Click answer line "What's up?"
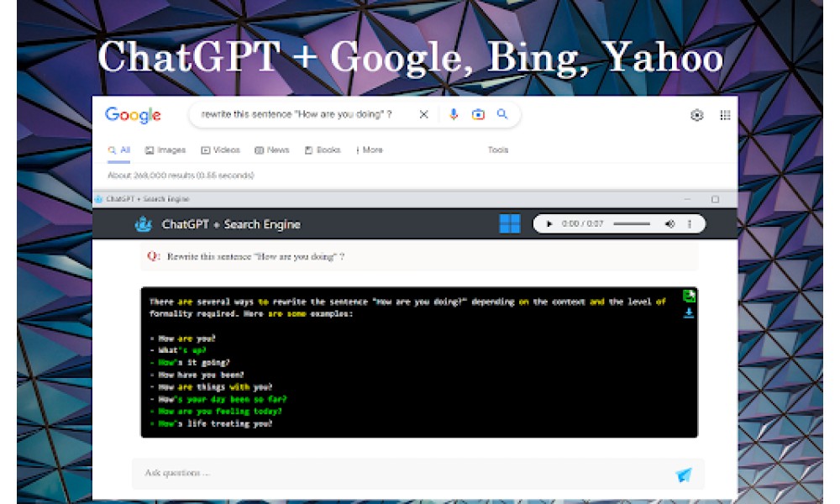 pyautogui.click(x=182, y=350)
